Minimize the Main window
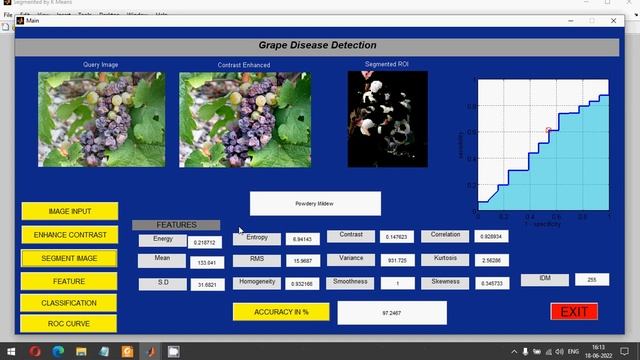The image size is (640, 360). [571, 20]
